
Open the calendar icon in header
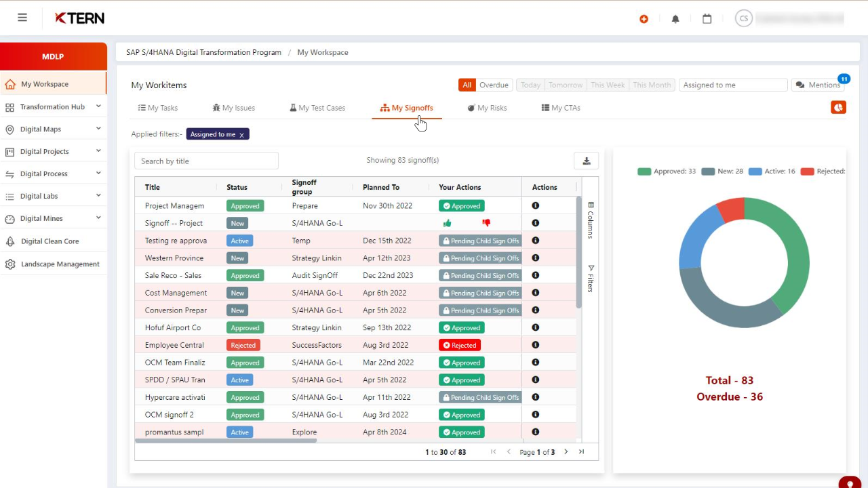707,19
